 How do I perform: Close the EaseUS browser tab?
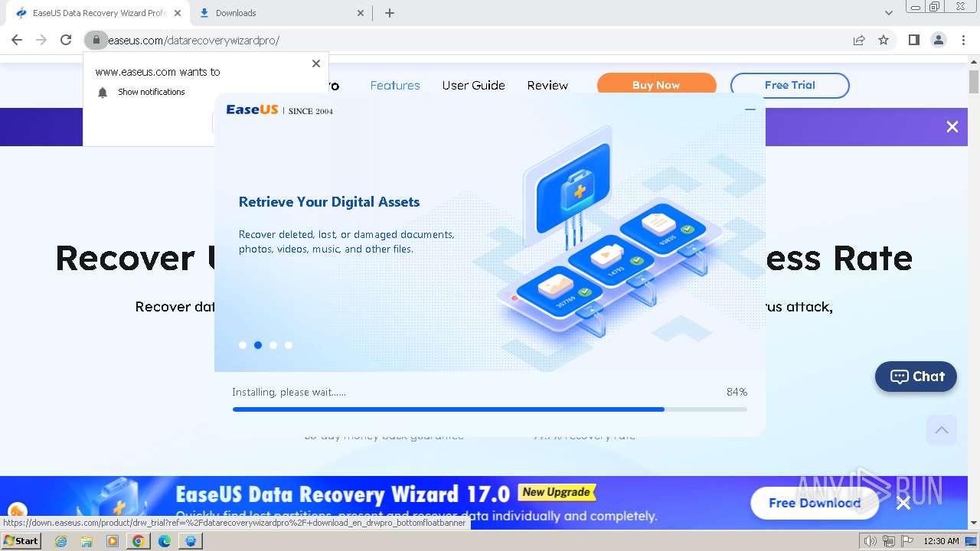tap(178, 13)
